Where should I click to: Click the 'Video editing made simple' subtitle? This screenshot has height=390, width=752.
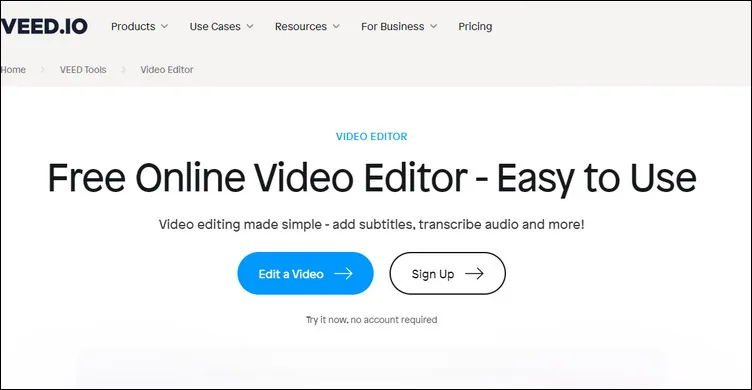pyautogui.click(x=372, y=224)
